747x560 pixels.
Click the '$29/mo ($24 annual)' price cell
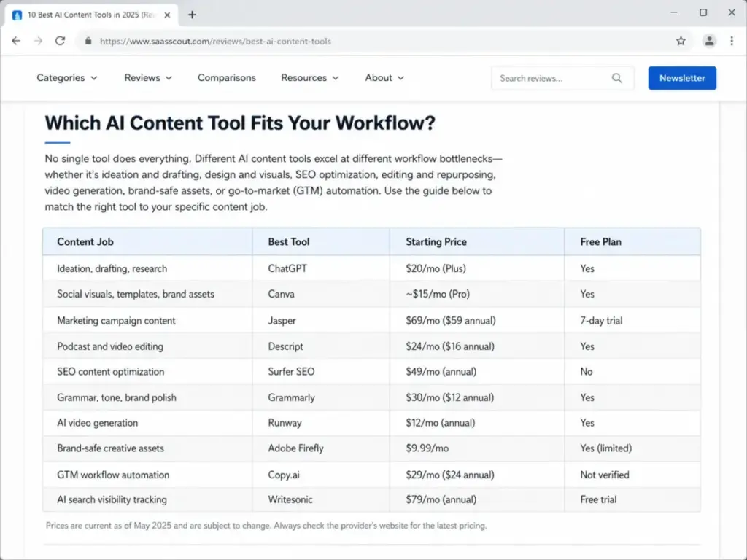(477, 475)
